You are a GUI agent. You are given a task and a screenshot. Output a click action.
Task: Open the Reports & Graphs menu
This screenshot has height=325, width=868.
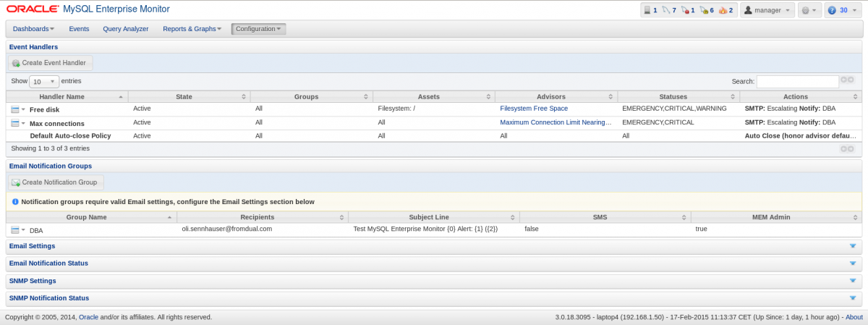click(x=192, y=29)
